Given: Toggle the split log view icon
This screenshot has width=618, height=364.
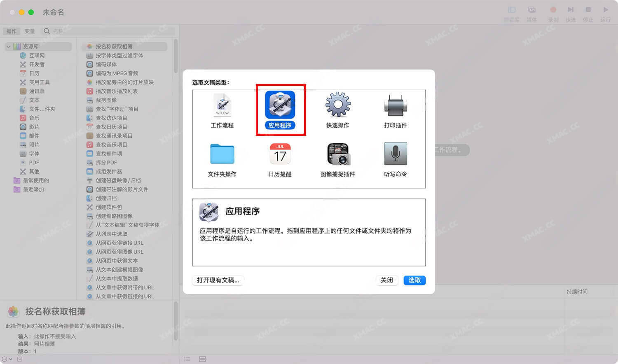Looking at the screenshot, I should (x=202, y=359).
